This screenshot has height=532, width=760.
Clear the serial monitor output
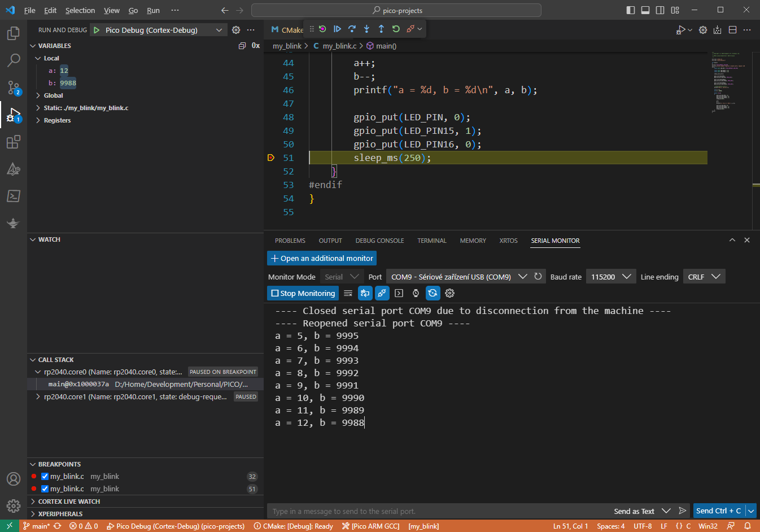coord(348,293)
